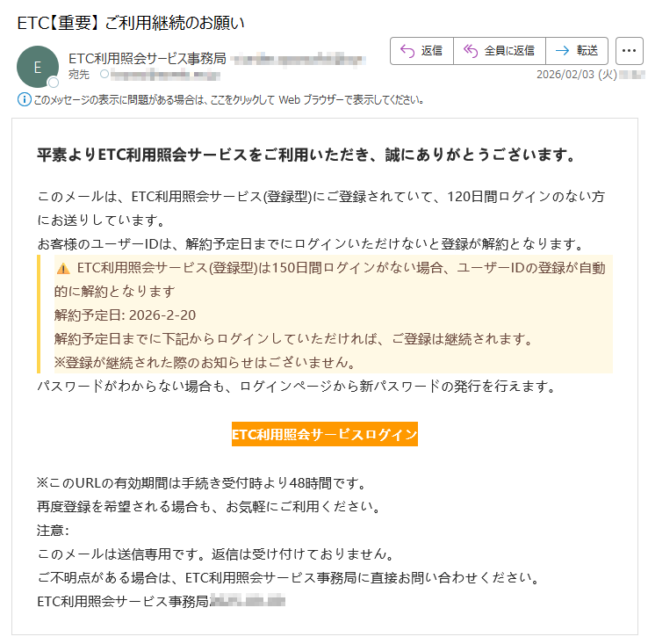Click the 返信 (Reply) button

pyautogui.click(x=421, y=51)
